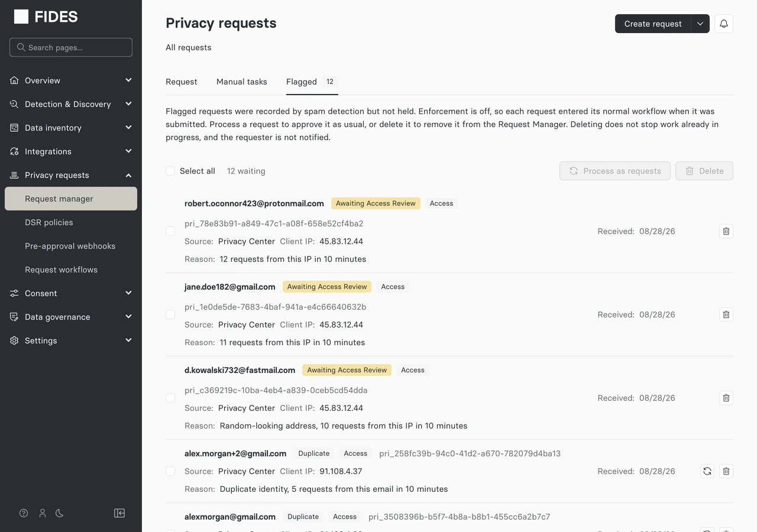The image size is (757, 532).
Task: Select d.kowalski732@fastmail.com request checkbox
Action: [x=170, y=398]
